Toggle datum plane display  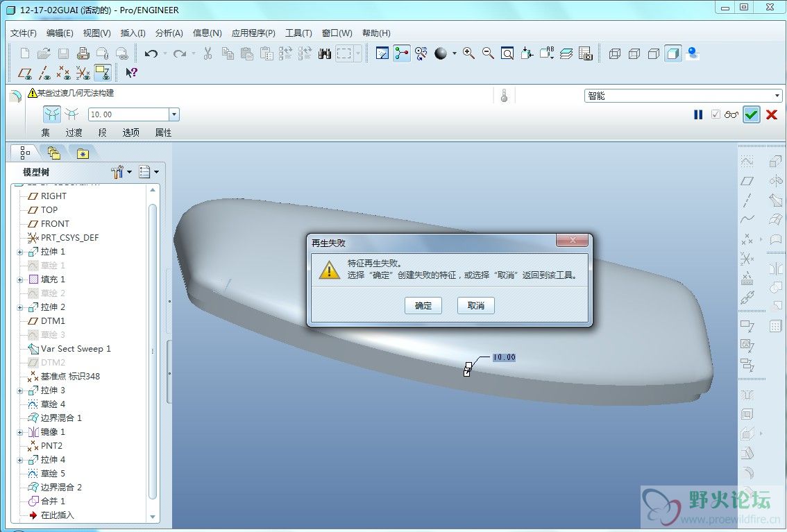[x=24, y=74]
